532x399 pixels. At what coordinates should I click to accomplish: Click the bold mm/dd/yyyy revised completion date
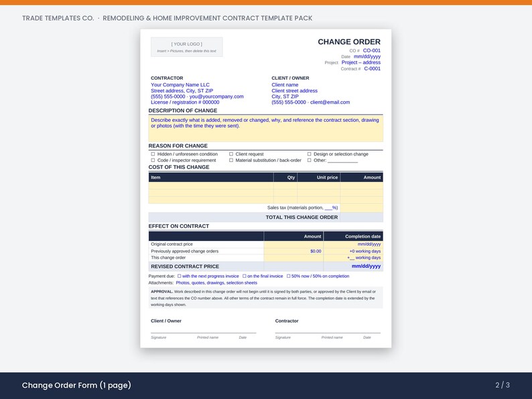click(x=366, y=266)
